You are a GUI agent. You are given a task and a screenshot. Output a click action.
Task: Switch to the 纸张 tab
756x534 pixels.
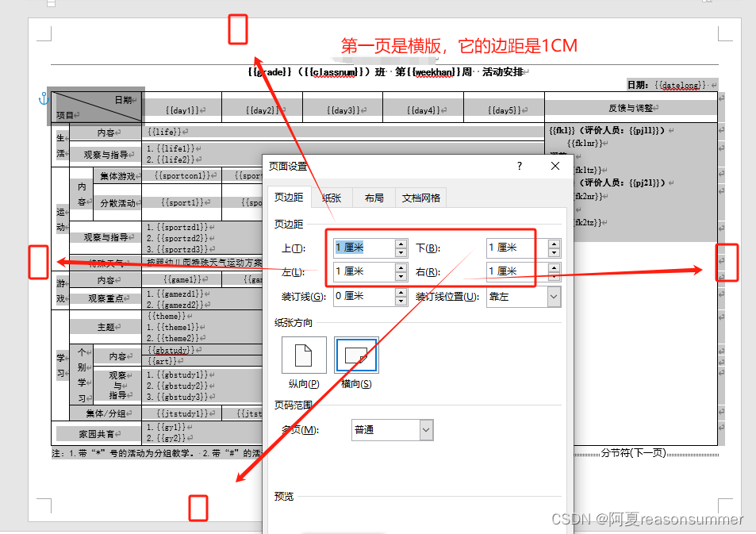tap(332, 198)
